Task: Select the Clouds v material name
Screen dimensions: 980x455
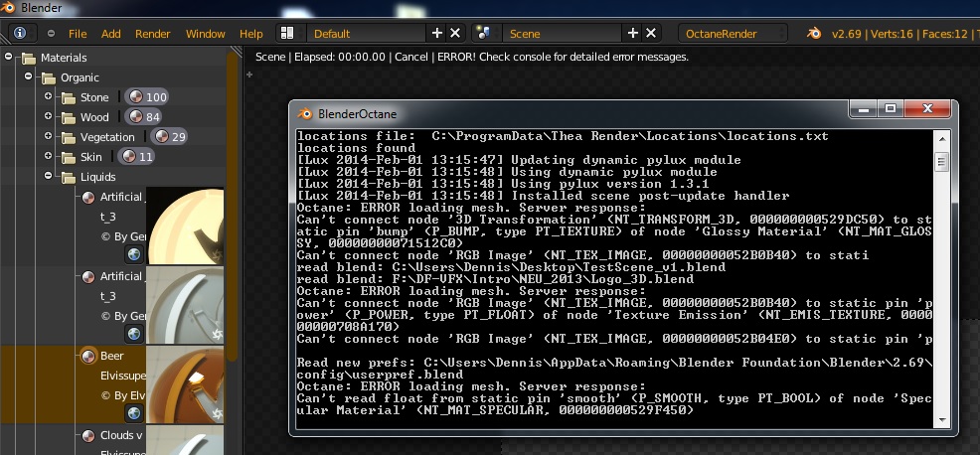Action: pyautogui.click(x=121, y=435)
